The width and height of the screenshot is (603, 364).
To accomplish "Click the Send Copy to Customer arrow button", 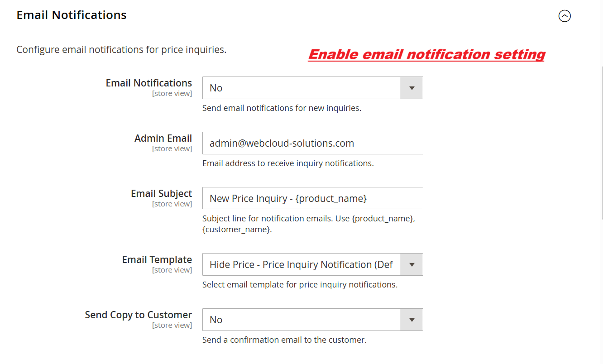I will point(412,320).
